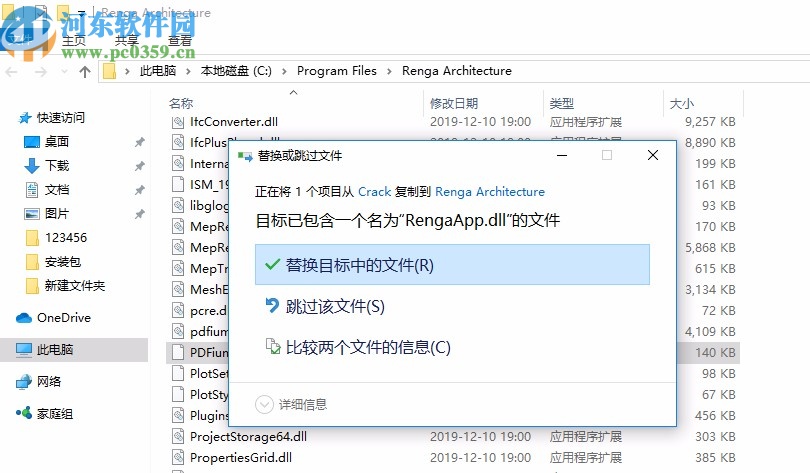Select the PropertiesGrid.dll file
The image size is (810, 473).
tap(241, 458)
